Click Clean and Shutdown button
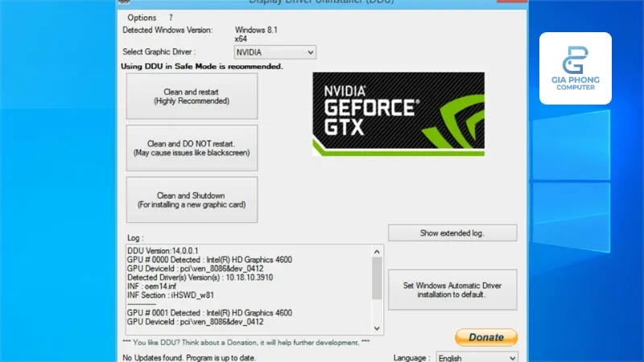The image size is (644, 362). [192, 200]
